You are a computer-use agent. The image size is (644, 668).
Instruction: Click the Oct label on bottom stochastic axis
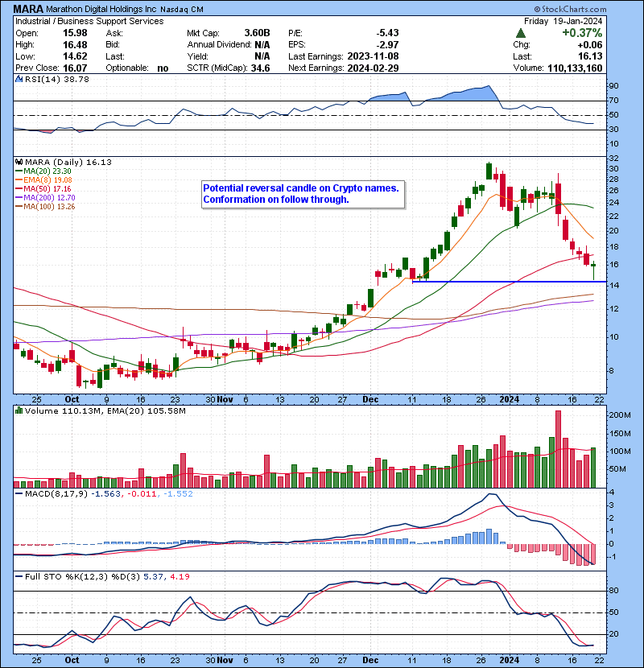coord(72,659)
